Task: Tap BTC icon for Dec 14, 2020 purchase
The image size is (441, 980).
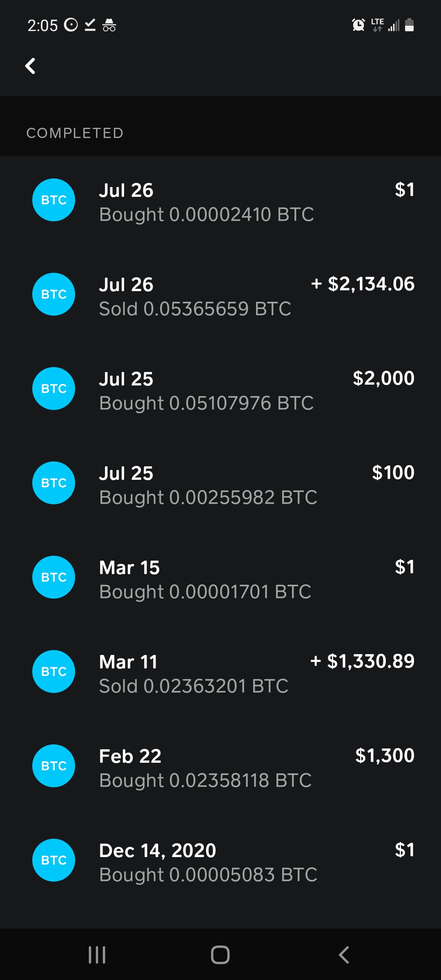Action: point(53,860)
